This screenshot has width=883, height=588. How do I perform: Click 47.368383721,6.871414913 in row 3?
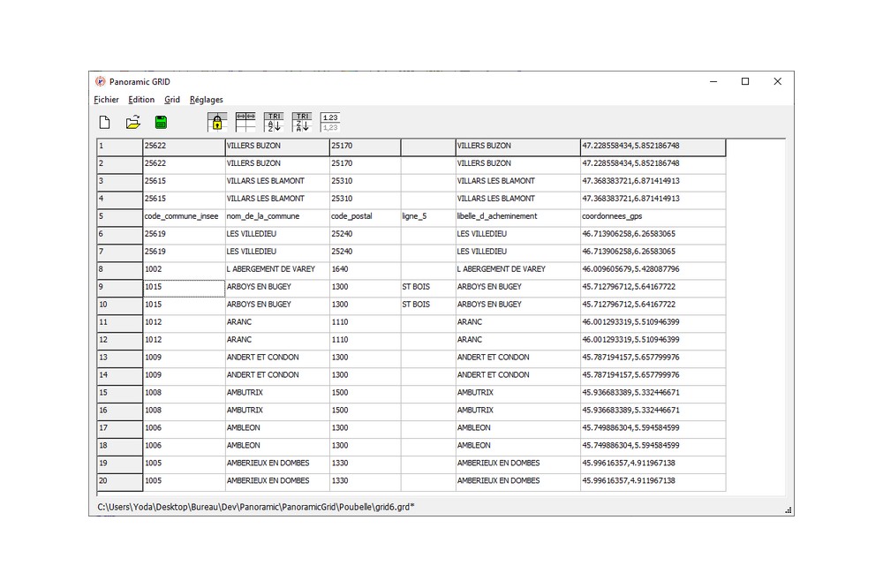pos(653,182)
